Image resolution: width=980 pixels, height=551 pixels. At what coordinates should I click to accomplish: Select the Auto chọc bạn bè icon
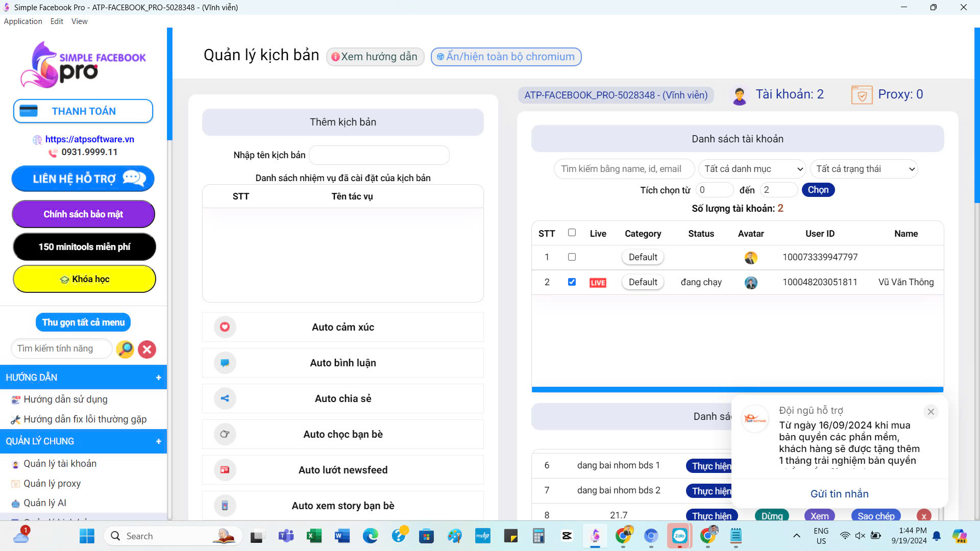225,434
